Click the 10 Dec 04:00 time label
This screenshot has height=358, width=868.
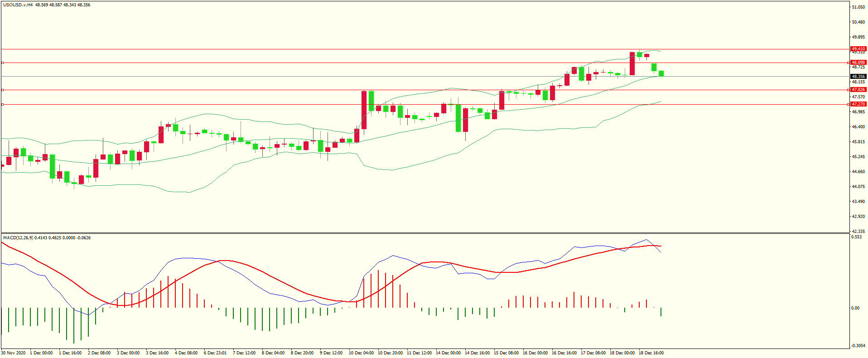pyautogui.click(x=361, y=353)
